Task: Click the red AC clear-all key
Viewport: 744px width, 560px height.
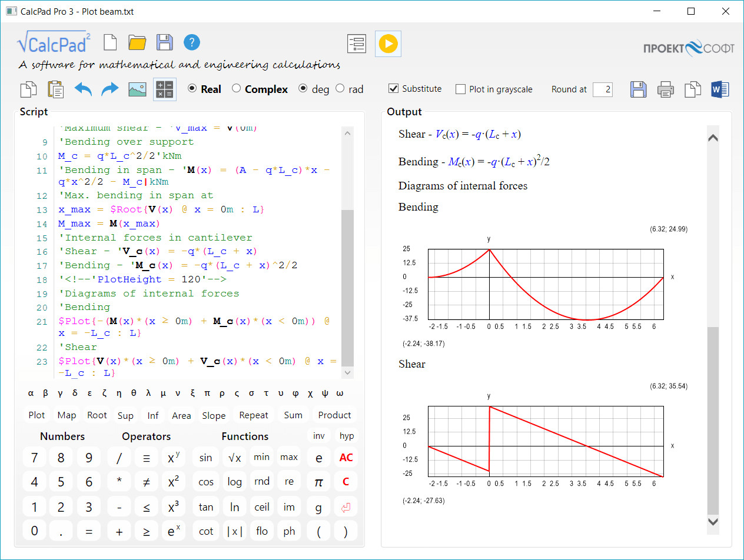Action: click(x=346, y=457)
